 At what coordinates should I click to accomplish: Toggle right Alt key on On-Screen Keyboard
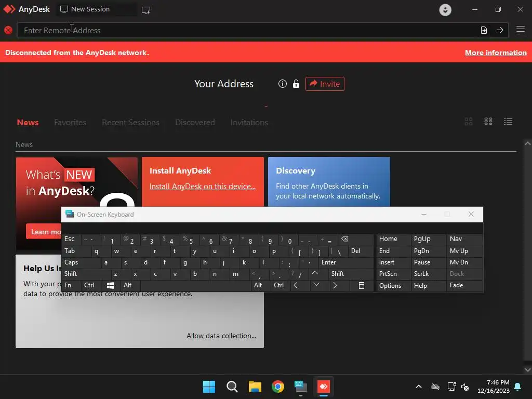click(x=261, y=285)
